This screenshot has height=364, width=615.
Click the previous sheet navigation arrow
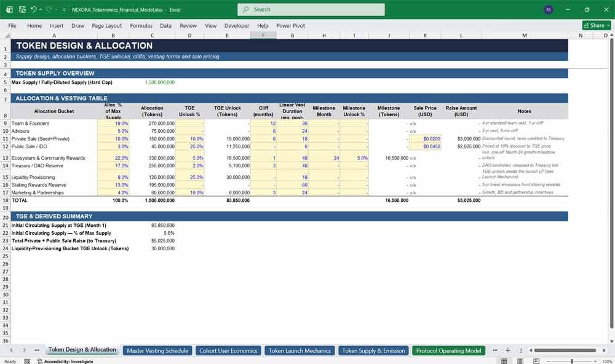point(12,350)
